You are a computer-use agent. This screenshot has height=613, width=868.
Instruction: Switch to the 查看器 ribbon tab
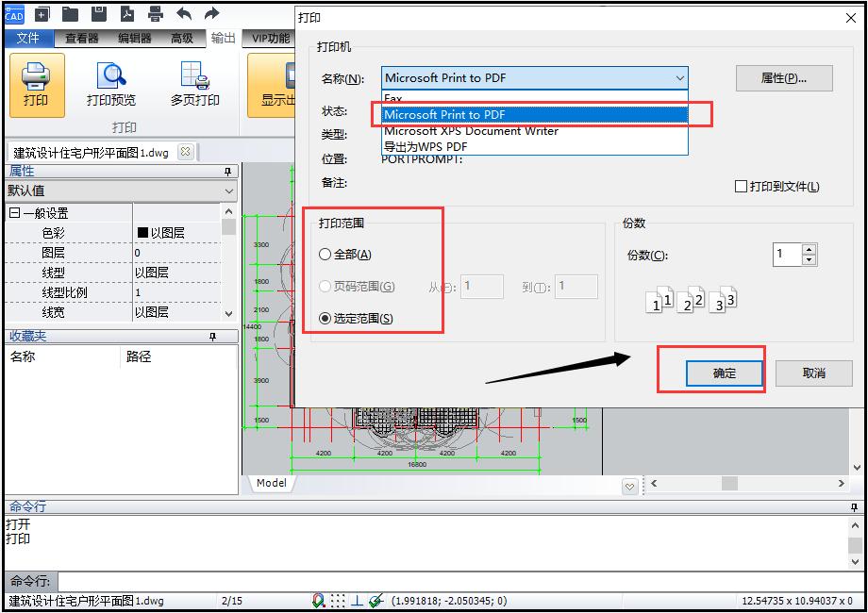pyautogui.click(x=83, y=39)
